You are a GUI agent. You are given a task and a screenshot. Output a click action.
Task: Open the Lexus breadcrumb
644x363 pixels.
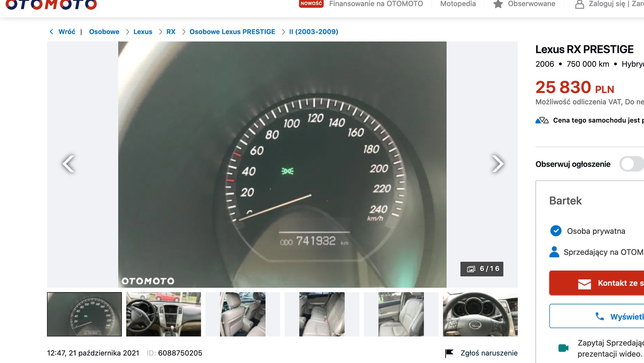[x=143, y=32]
